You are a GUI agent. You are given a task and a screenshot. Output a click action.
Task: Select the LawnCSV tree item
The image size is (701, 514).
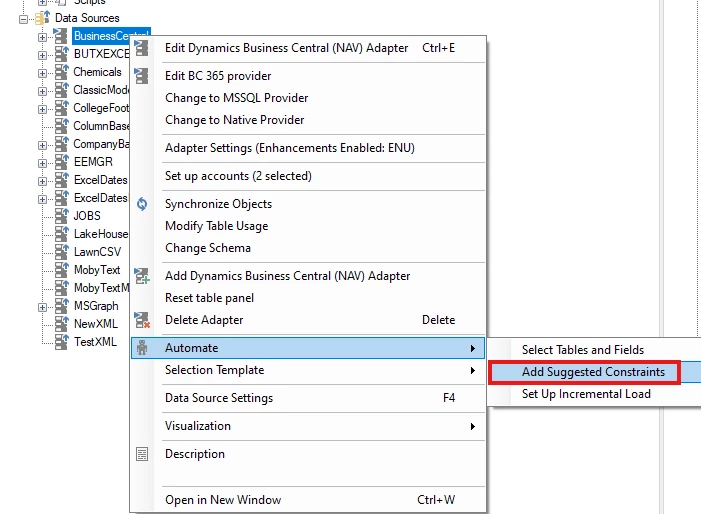click(x=97, y=252)
